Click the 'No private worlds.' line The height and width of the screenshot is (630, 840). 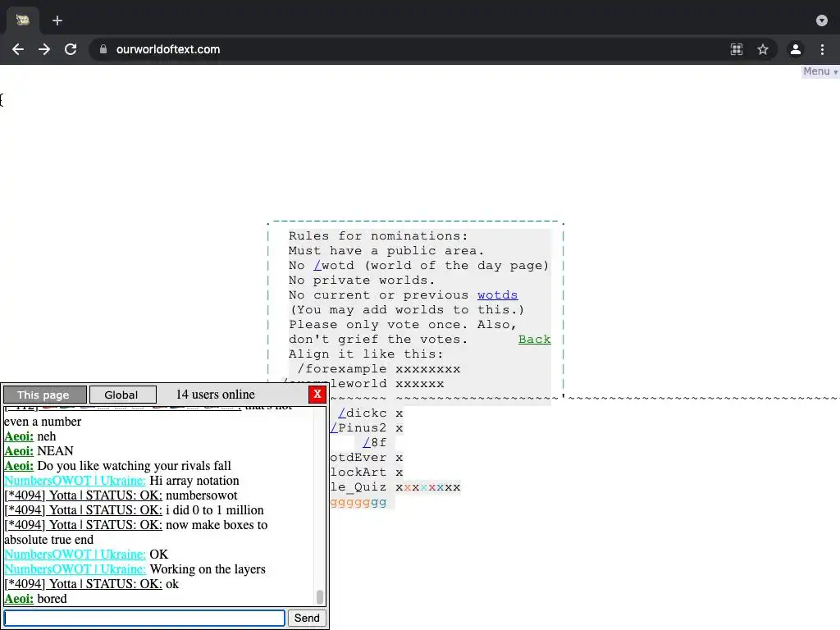(x=362, y=281)
